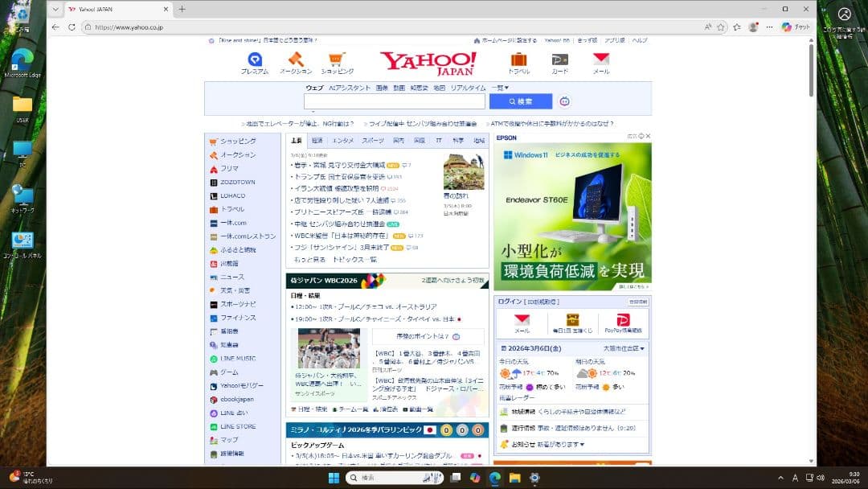Viewport: 868px width, 489px height.
Task: Open browser tab list chevron
Action: click(55, 9)
